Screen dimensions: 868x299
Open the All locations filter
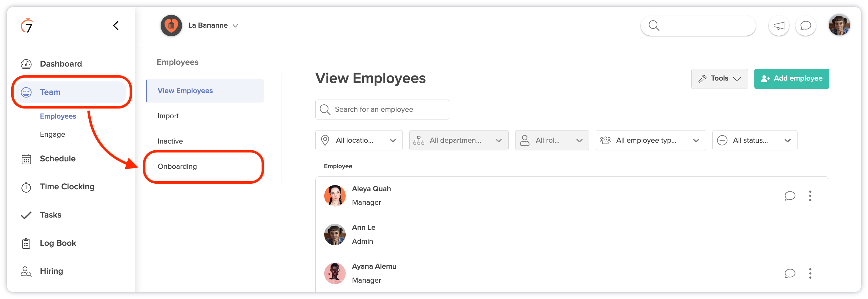pyautogui.click(x=359, y=140)
